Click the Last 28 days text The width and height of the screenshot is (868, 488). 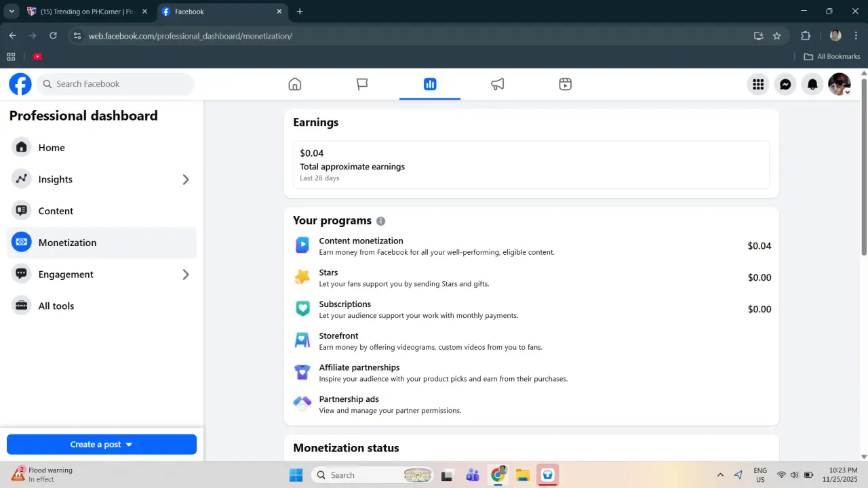pos(319,178)
